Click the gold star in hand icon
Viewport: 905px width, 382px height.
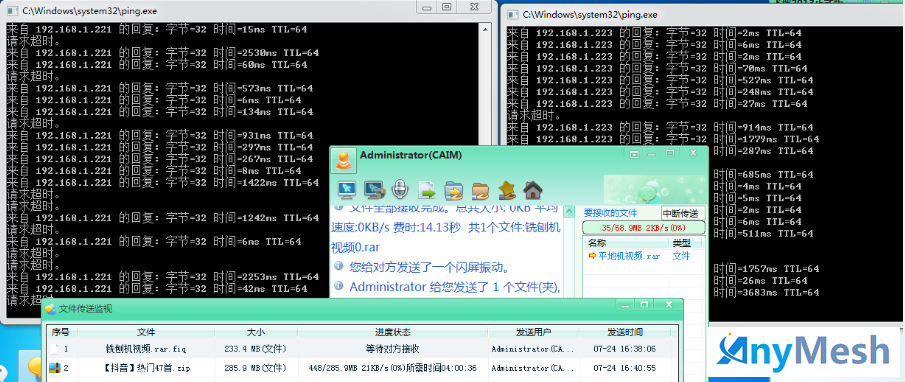[507, 189]
